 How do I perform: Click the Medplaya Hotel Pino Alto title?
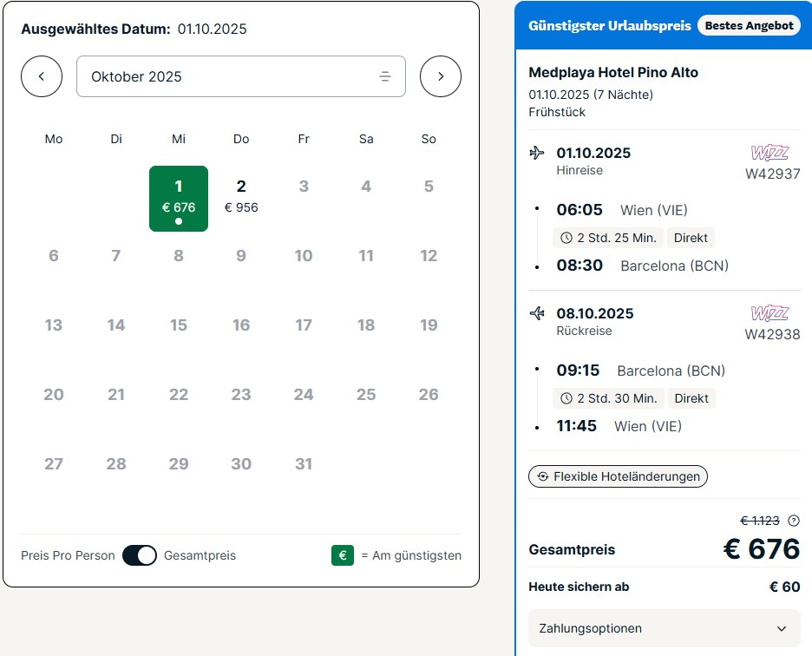point(613,73)
